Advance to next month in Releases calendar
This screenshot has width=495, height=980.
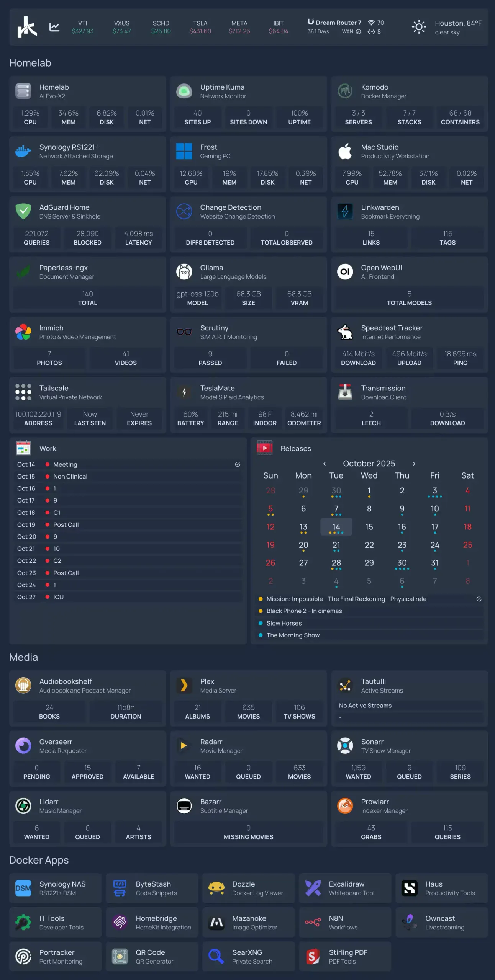click(414, 464)
